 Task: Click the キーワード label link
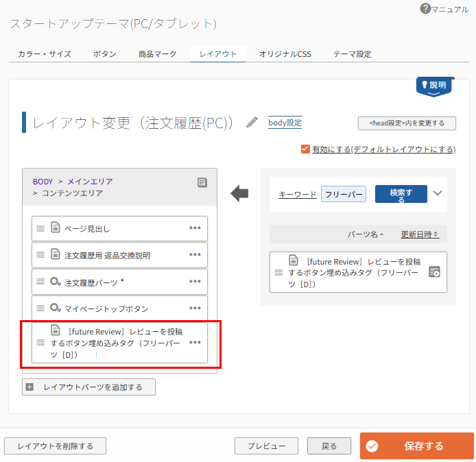298,195
